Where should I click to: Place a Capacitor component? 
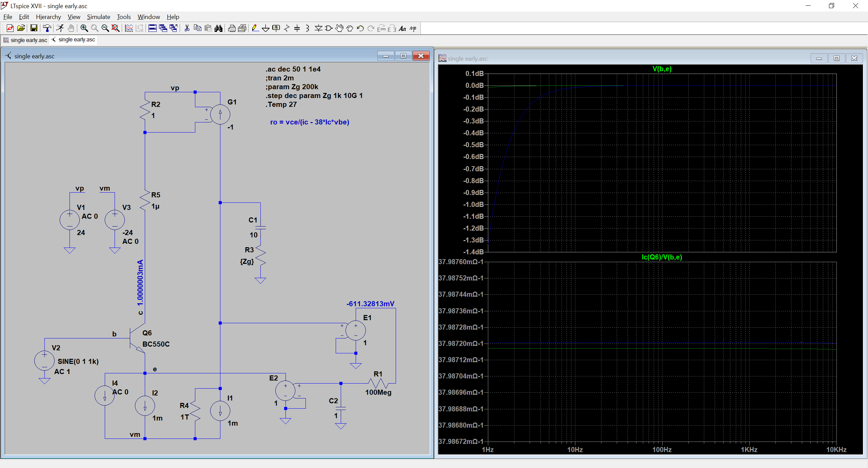pos(297,28)
